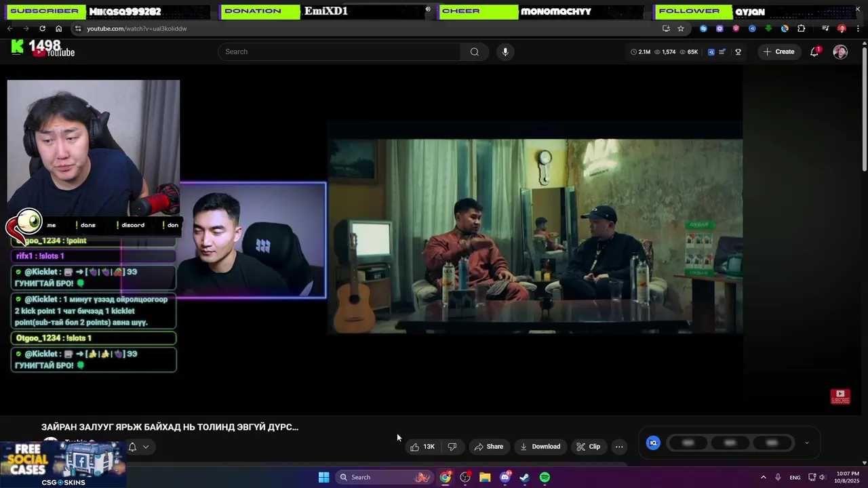Open Discord from the taskbar
Image resolution: width=868 pixels, height=488 pixels.
coord(505,477)
